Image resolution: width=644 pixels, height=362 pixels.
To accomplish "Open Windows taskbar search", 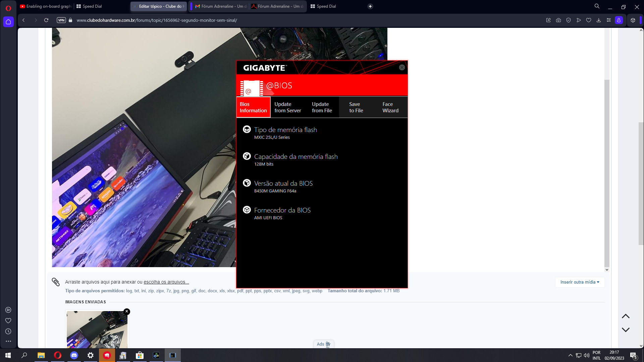I will tap(24, 355).
